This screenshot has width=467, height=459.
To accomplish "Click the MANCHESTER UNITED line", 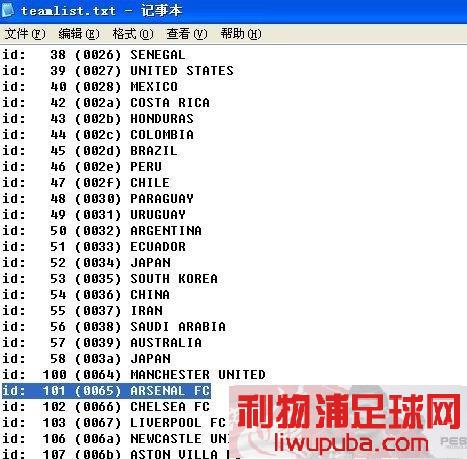I will click(x=134, y=375).
